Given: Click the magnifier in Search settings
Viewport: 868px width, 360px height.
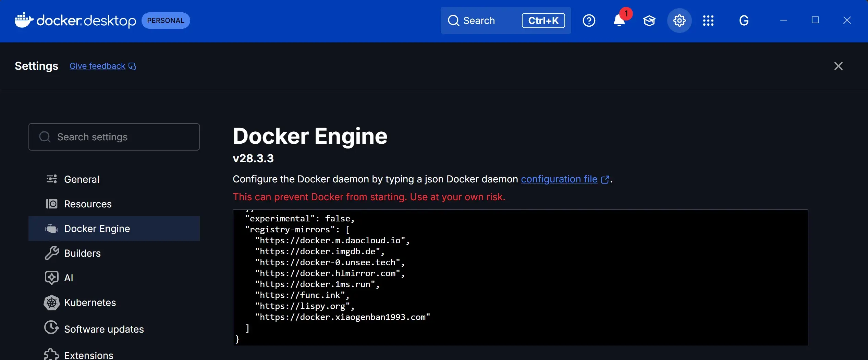Looking at the screenshot, I should pyautogui.click(x=45, y=137).
